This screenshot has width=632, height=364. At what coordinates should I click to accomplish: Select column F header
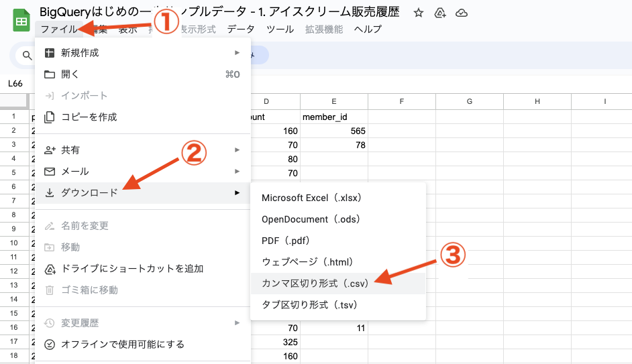coord(402,101)
